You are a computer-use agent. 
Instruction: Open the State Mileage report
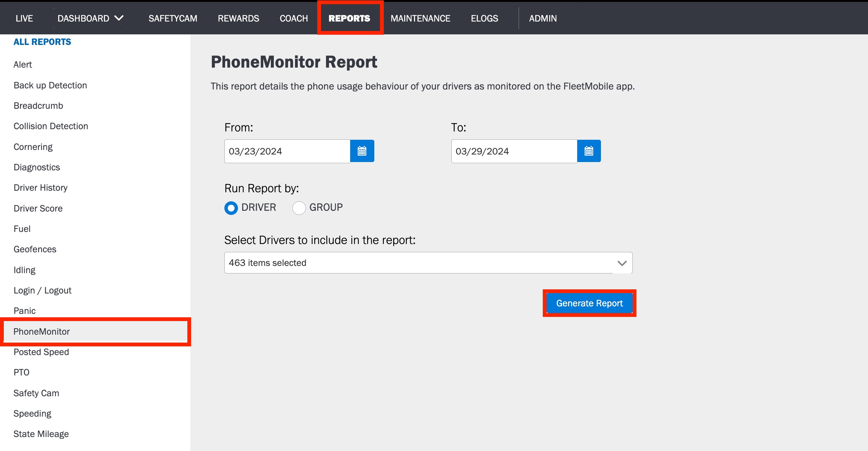tap(41, 434)
